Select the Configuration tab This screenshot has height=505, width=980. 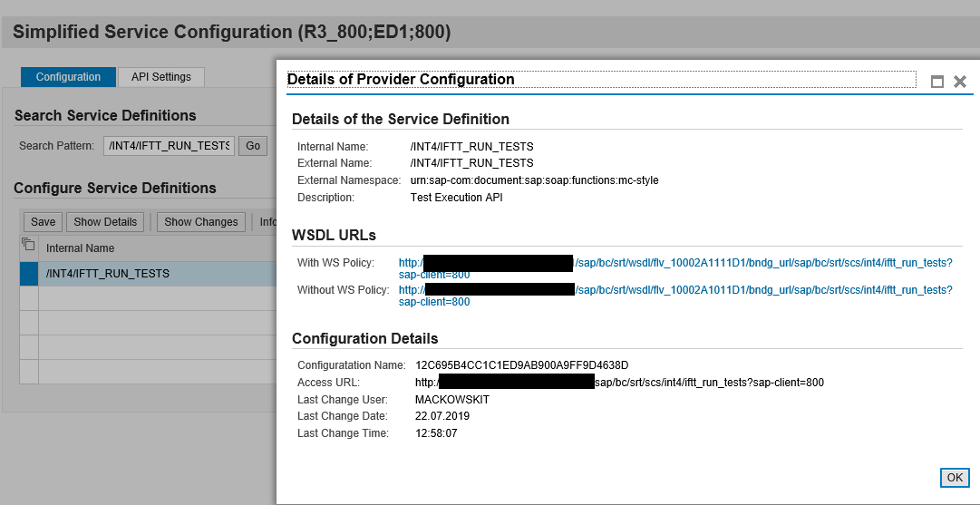tap(68, 77)
